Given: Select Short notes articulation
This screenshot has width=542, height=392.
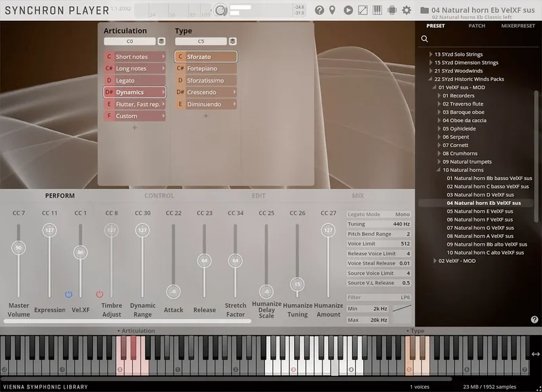Looking at the screenshot, I should point(135,57).
